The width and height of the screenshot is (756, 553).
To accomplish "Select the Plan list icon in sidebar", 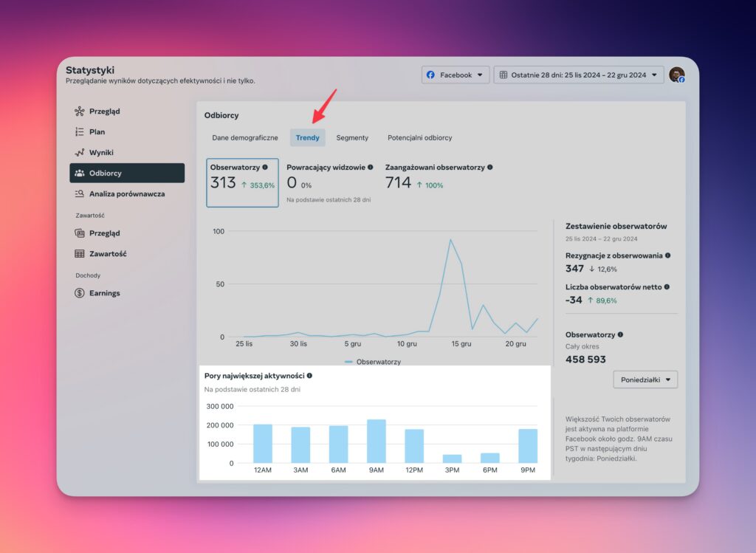I will click(x=80, y=132).
